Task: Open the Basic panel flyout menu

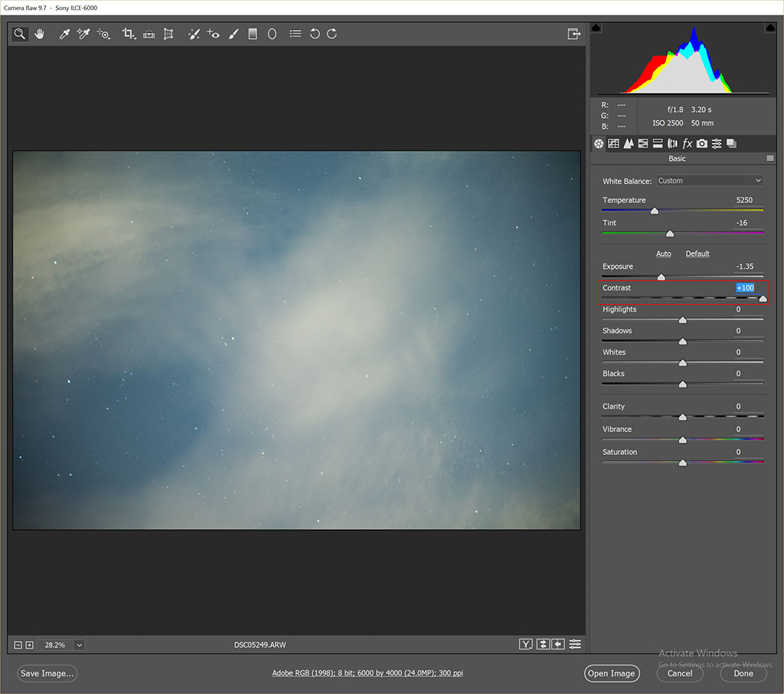Action: point(770,159)
